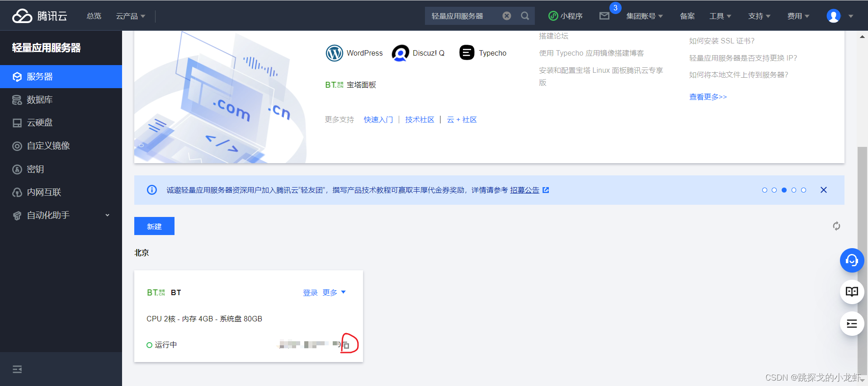Open the 快速入门 link
The image size is (868, 386).
click(378, 119)
